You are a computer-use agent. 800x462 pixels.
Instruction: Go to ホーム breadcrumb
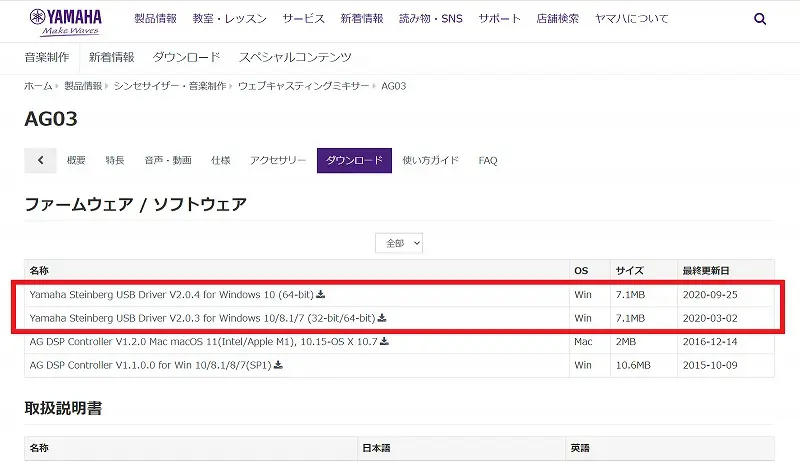38,86
